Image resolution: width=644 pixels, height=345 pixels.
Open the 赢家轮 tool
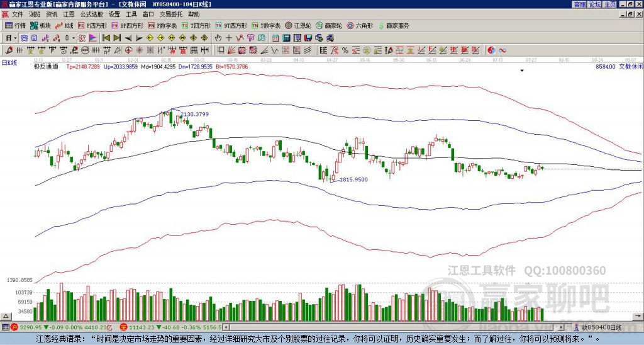[329, 25]
